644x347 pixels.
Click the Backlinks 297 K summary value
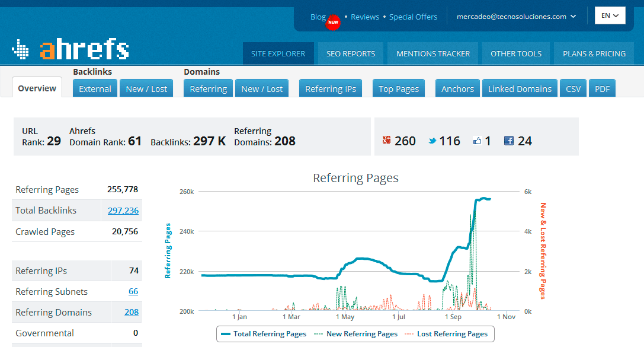coord(210,141)
